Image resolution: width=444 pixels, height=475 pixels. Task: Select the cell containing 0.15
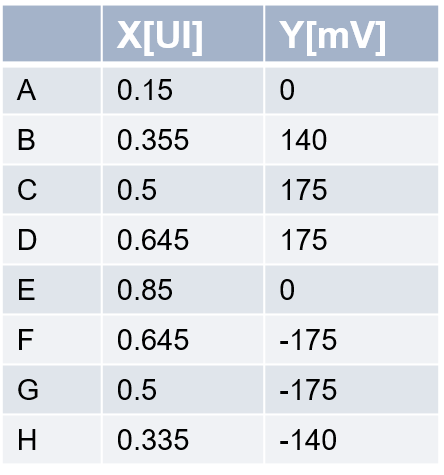[x=183, y=90]
